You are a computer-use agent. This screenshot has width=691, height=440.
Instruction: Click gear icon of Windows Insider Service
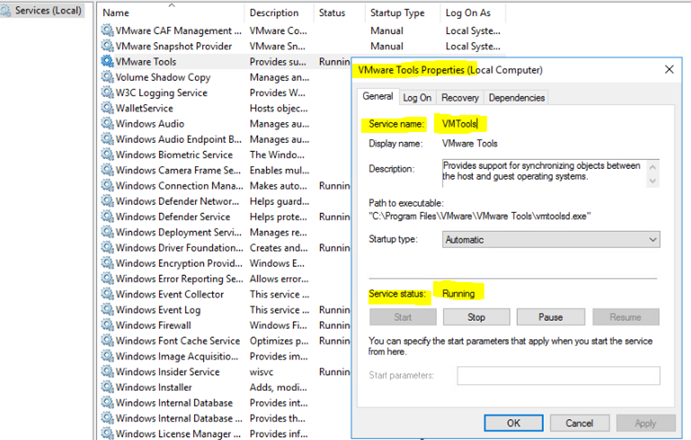[107, 371]
